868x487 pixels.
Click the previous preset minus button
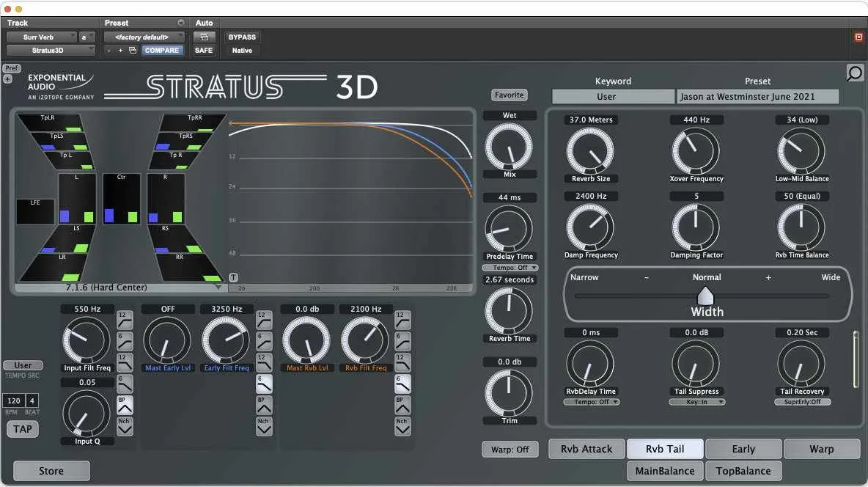point(109,51)
